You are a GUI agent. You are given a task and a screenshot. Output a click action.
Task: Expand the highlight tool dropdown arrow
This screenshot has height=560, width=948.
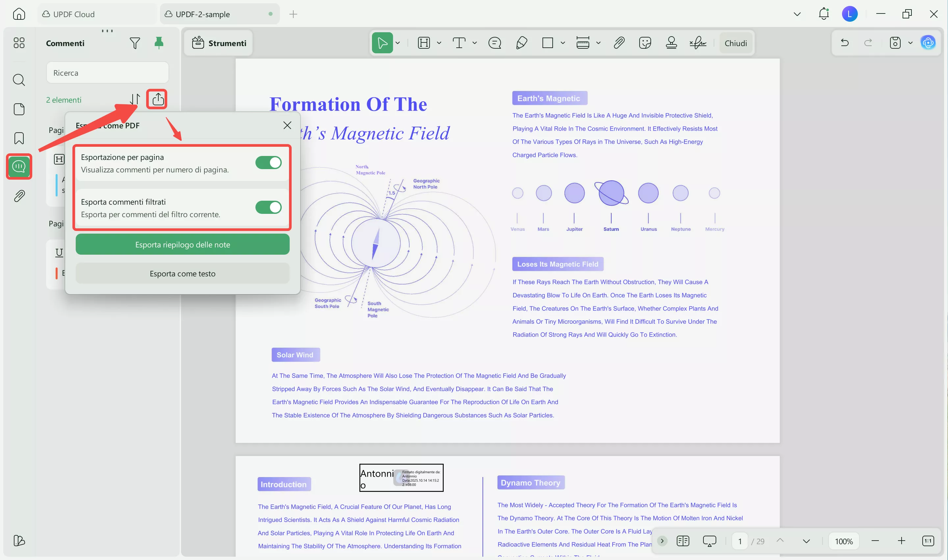(439, 43)
